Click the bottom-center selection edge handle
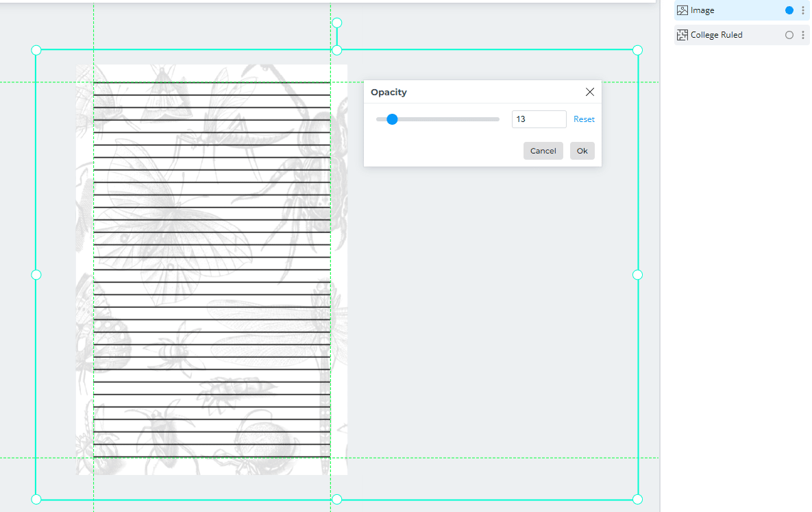This screenshot has width=812, height=512. coord(336,499)
